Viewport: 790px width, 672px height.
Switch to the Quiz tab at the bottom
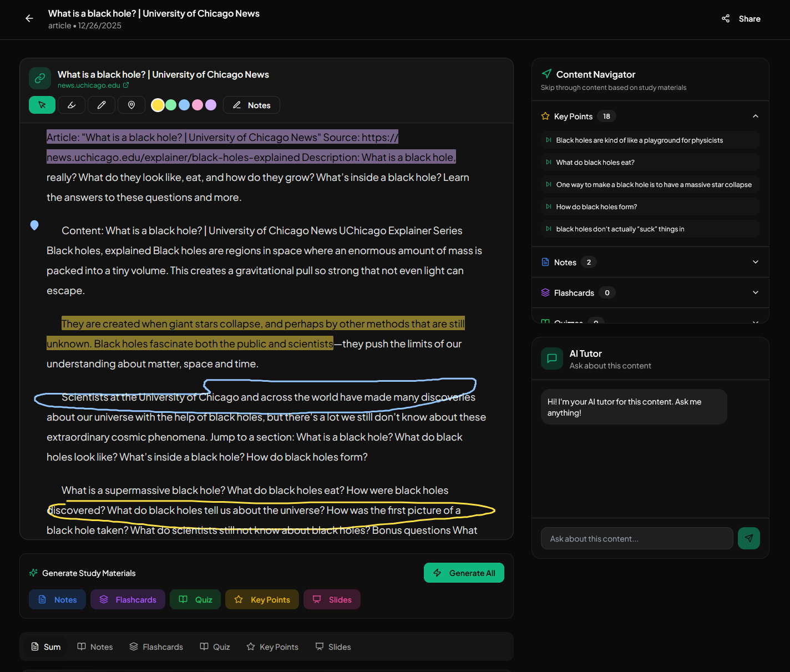coord(215,646)
